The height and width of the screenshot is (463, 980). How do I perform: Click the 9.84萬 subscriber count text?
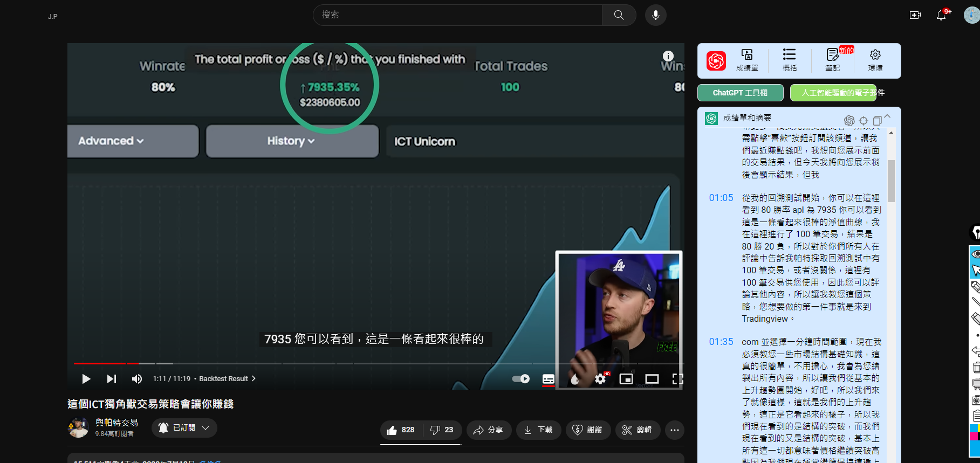click(114, 434)
